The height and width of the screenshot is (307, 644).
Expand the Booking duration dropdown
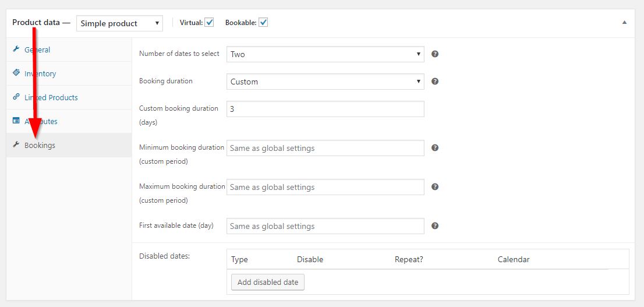point(325,82)
